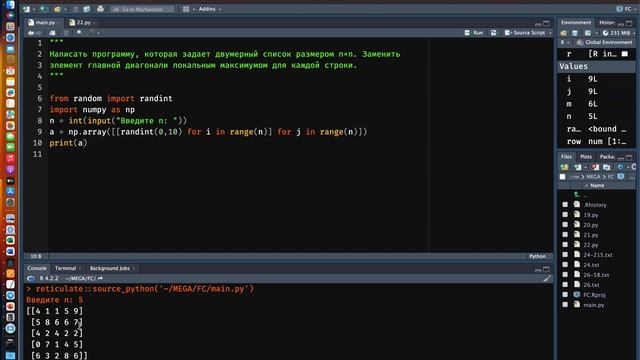Switch to the History tab
Viewport: 640px width, 360px height.
click(607, 22)
